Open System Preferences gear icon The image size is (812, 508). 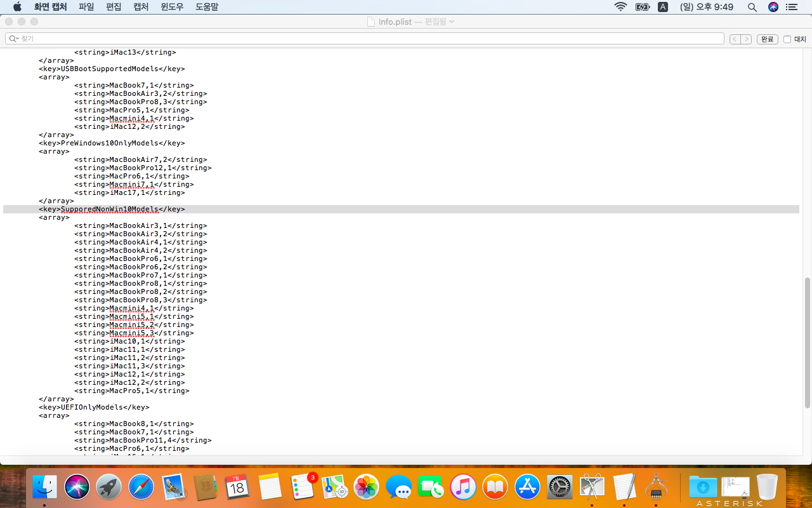[x=560, y=488]
